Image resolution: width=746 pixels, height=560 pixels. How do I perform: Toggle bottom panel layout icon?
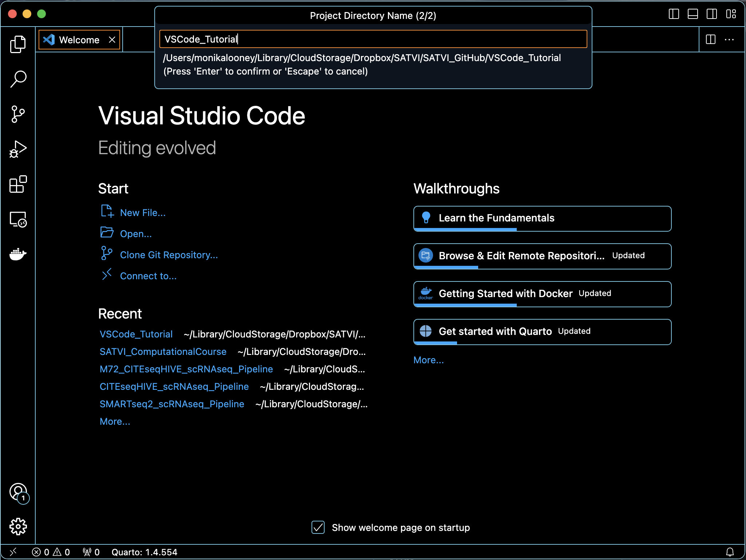tap(693, 14)
